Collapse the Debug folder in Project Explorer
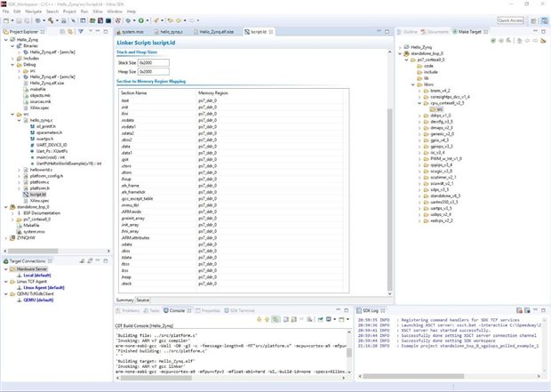551x392 pixels. pyautogui.click(x=13, y=65)
